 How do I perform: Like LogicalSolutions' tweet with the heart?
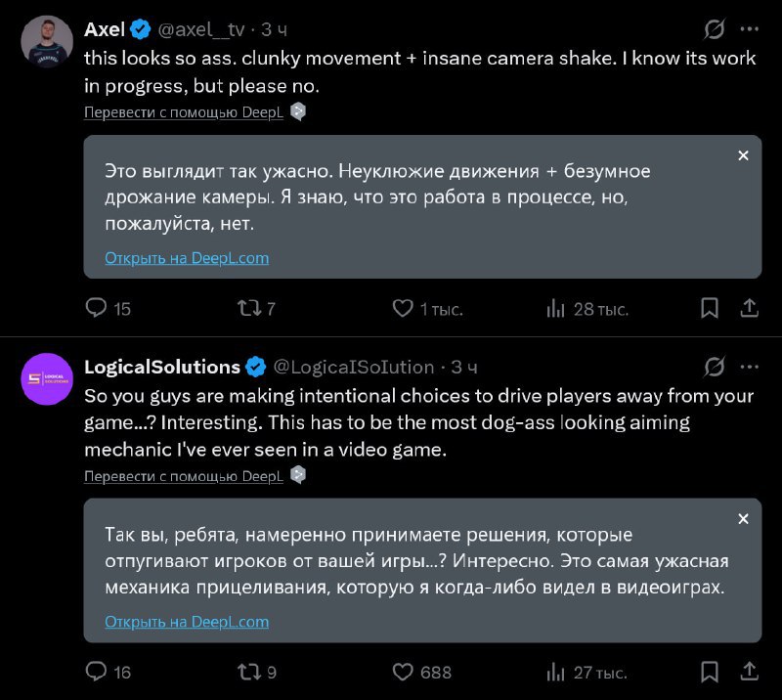coord(403,672)
